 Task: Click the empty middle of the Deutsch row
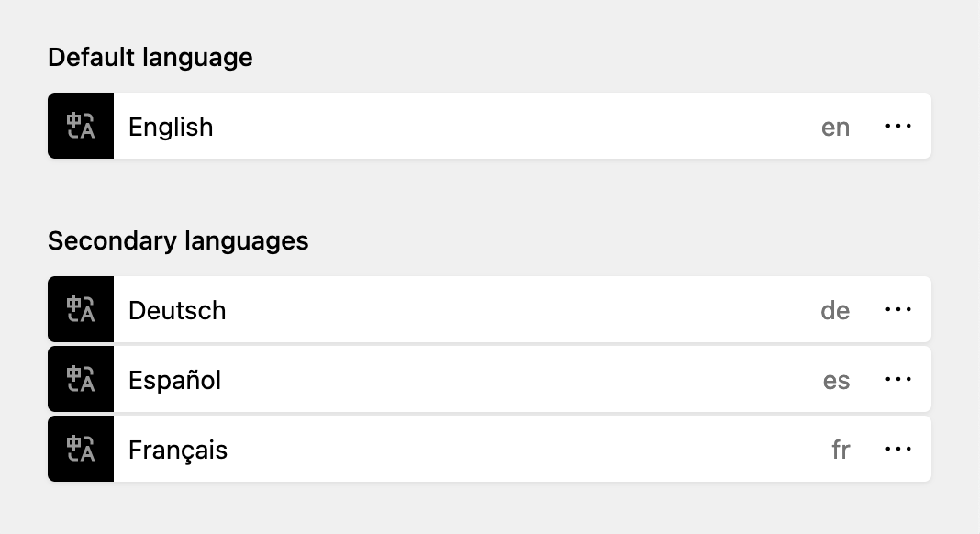[522, 309]
